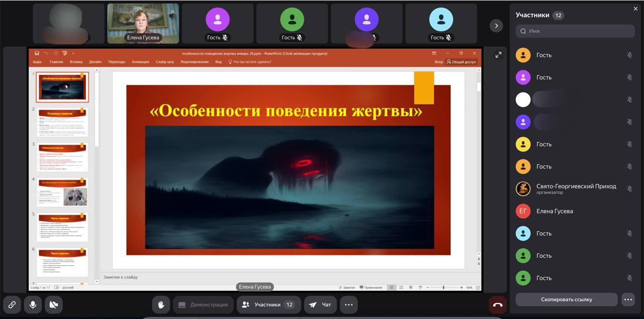Image resolution: width=644 pixels, height=319 pixels.
Task: Click the PowerPoint zoom slider
Action: pyautogui.click(x=444, y=287)
